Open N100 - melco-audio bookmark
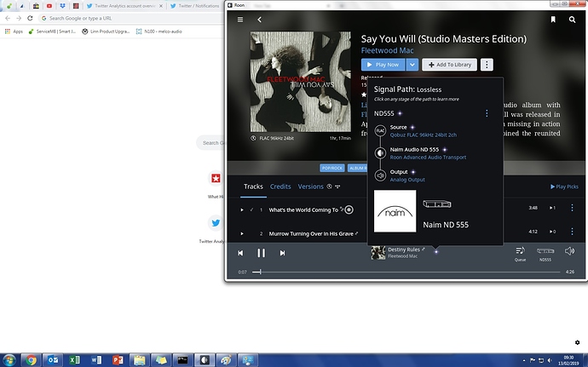 click(x=159, y=32)
